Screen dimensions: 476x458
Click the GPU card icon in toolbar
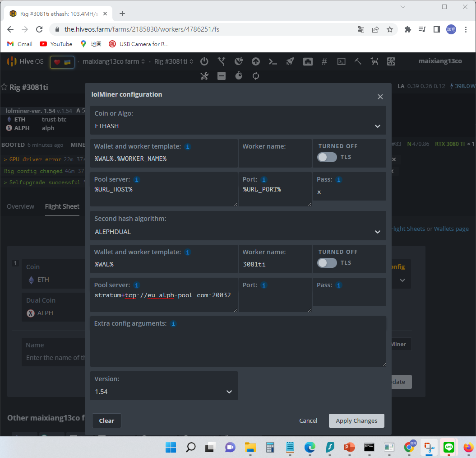coord(308,62)
